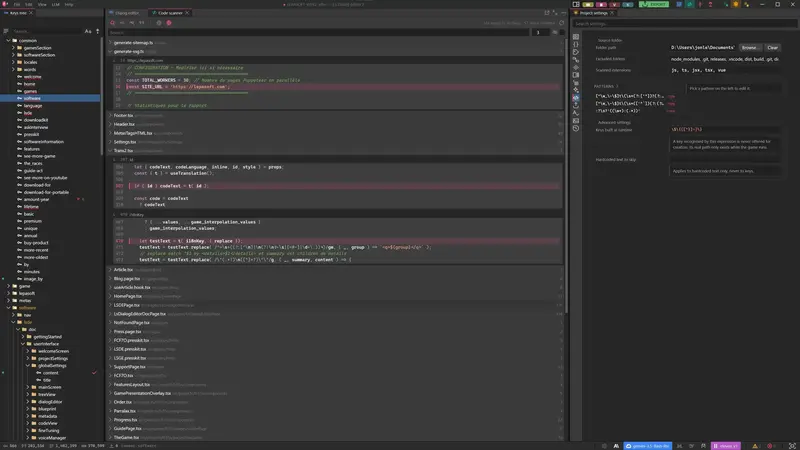
Task: Select the first regex pattern in Patterns list
Action: tap(630, 96)
